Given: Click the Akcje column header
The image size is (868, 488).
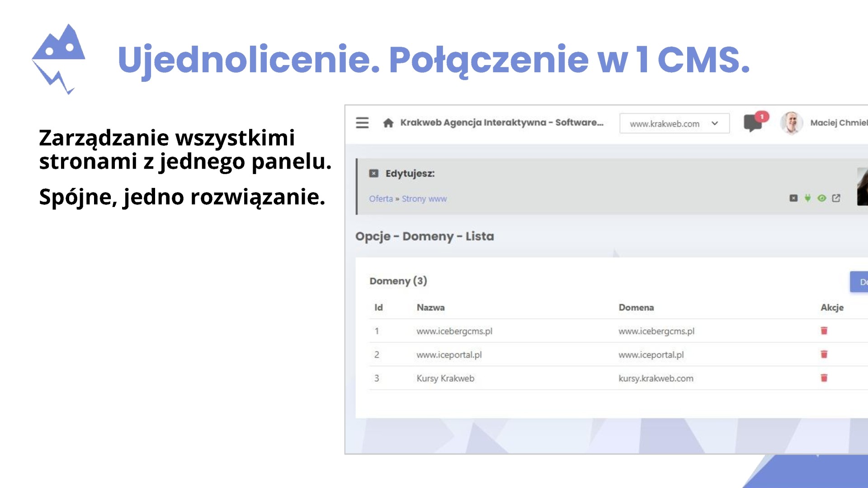Looking at the screenshot, I should [x=832, y=308].
